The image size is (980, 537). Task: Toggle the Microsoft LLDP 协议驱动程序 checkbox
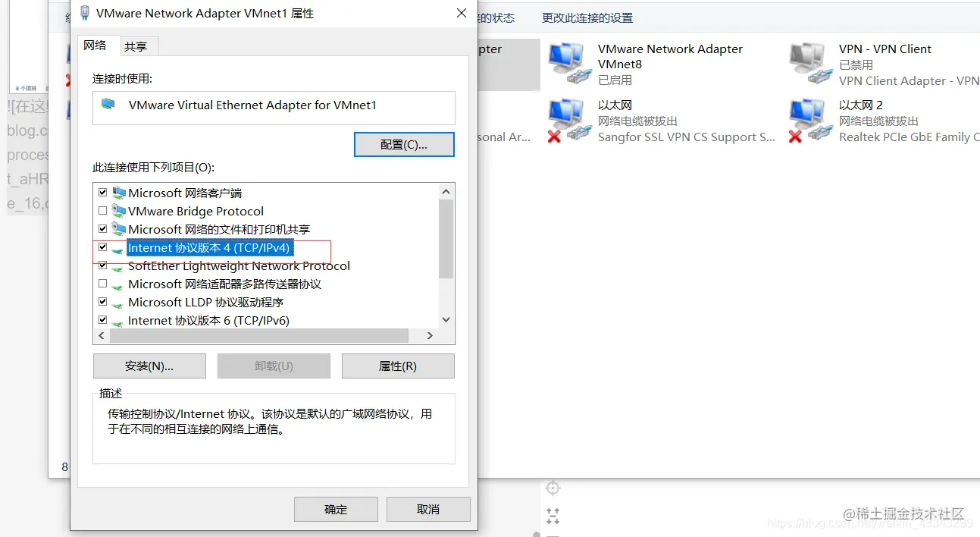point(102,302)
